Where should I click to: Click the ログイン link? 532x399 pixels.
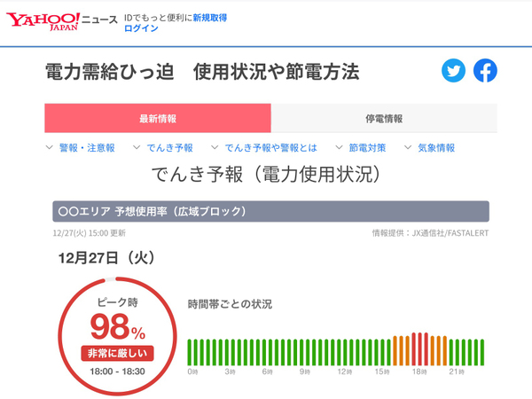coord(141,28)
